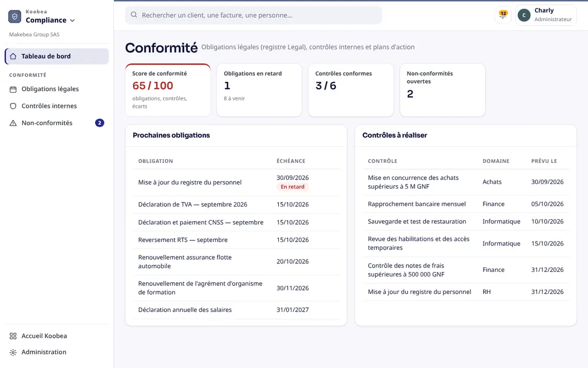Click the Koobea Compliance shield logo

coord(15,16)
